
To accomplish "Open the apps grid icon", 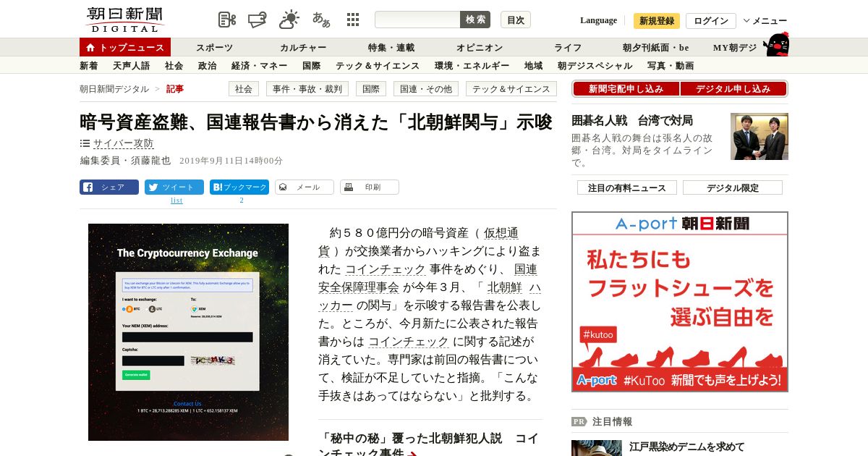I will pyautogui.click(x=353, y=20).
